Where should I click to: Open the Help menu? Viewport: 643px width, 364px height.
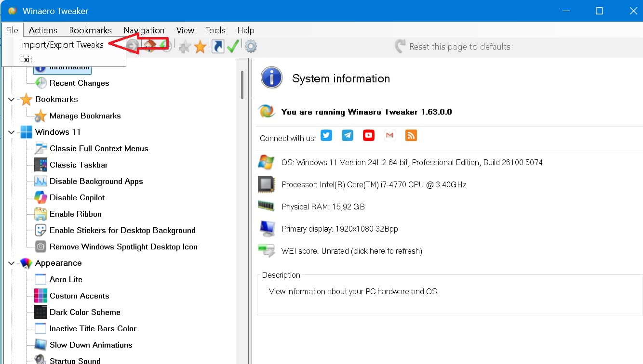click(x=246, y=30)
